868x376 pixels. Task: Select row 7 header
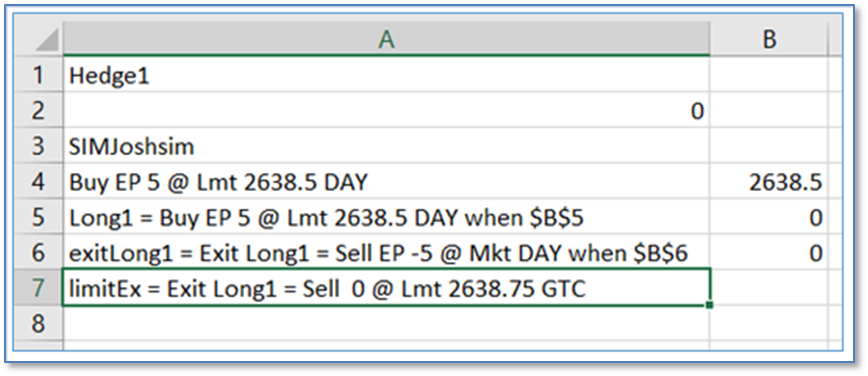tap(38, 288)
